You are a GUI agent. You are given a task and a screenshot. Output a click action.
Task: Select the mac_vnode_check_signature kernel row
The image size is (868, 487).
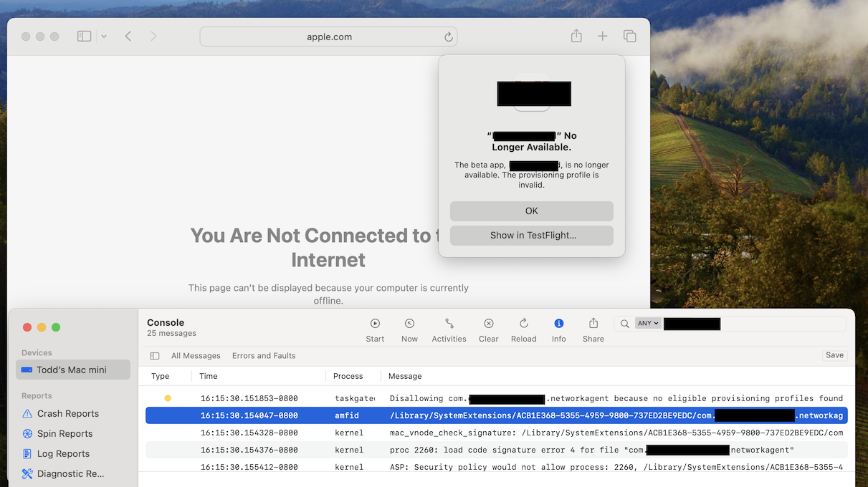tap(496, 433)
